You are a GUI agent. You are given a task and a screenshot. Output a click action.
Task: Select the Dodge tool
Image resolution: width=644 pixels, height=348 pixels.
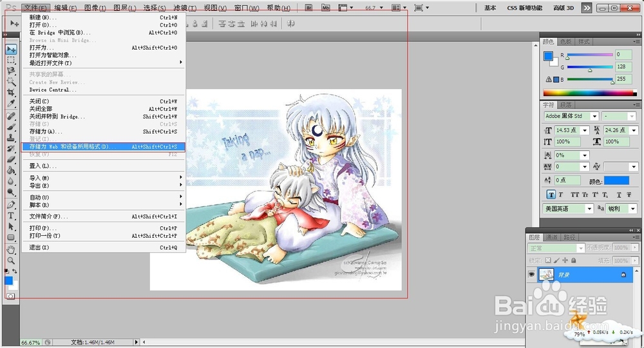[x=11, y=191]
